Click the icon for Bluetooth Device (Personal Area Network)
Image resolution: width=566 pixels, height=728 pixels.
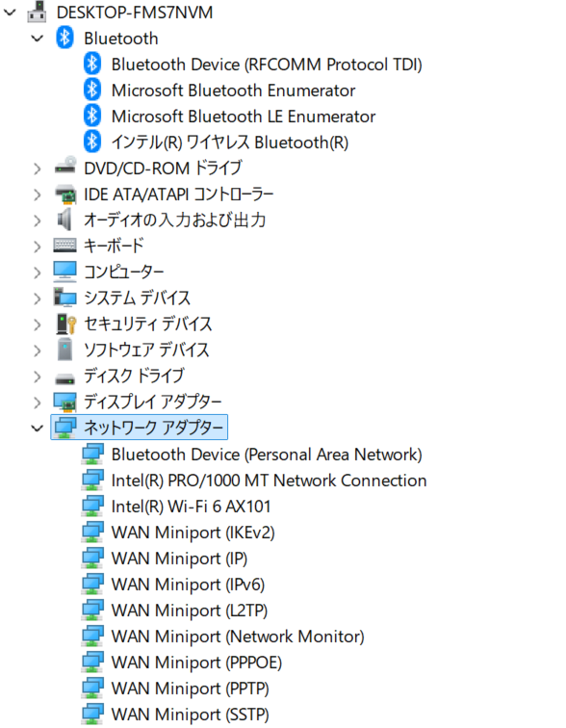92,455
